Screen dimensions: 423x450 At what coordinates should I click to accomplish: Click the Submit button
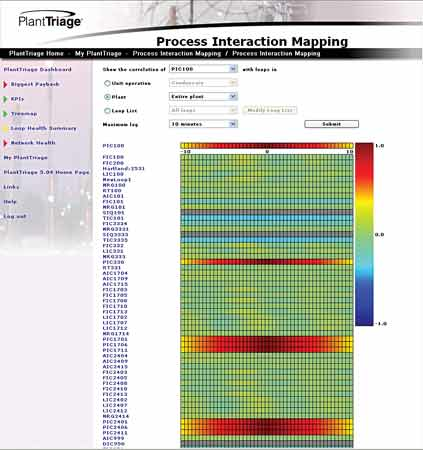click(331, 124)
